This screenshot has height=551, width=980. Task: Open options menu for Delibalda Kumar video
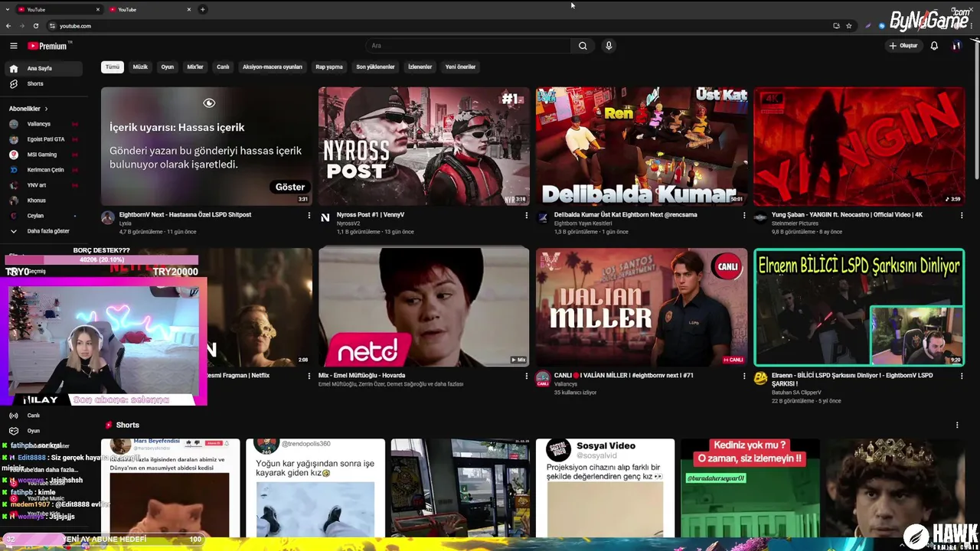[744, 216]
